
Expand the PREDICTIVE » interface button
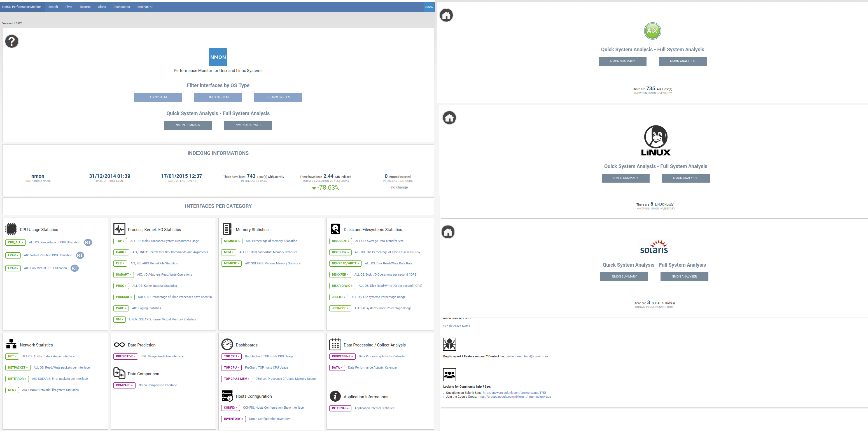click(x=125, y=357)
